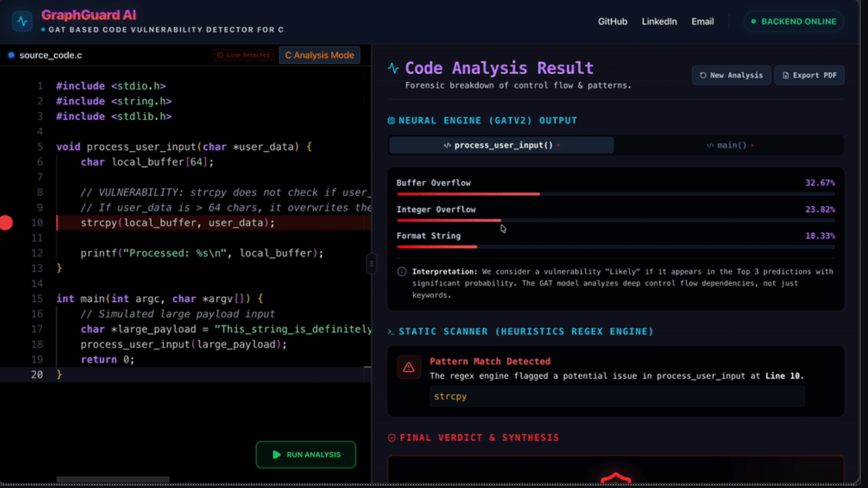Viewport: 868px width, 488px height.
Task: Click the strcpy call on line 10
Action: pyautogui.click(x=177, y=223)
